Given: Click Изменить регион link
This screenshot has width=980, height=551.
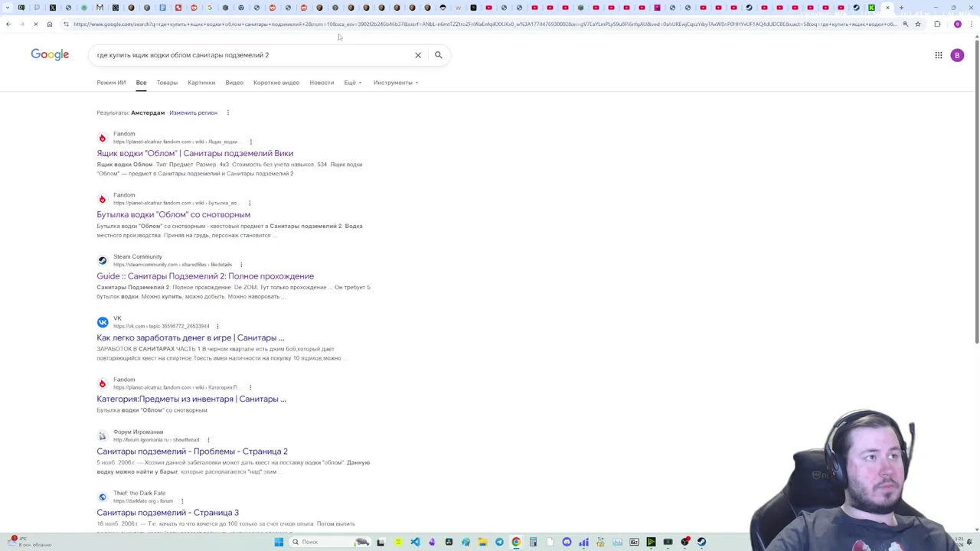Looking at the screenshot, I should 193,112.
